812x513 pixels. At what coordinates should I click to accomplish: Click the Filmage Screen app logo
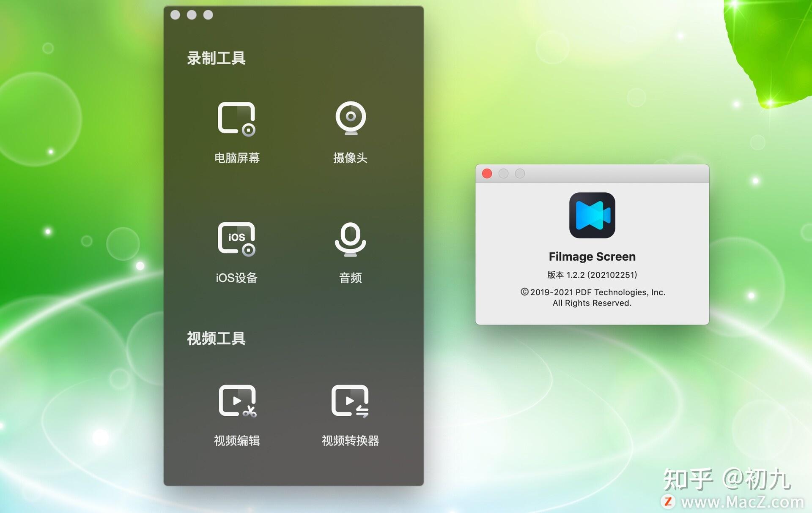[592, 215]
